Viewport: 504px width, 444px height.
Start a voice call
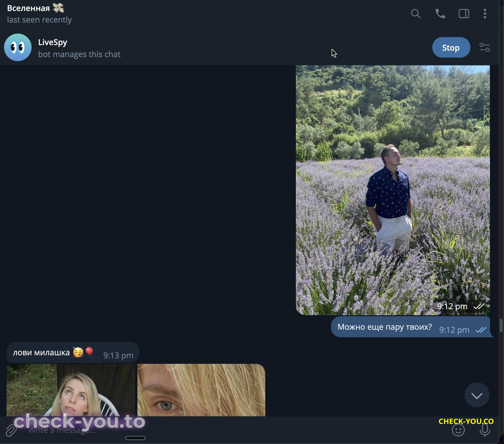click(x=440, y=14)
